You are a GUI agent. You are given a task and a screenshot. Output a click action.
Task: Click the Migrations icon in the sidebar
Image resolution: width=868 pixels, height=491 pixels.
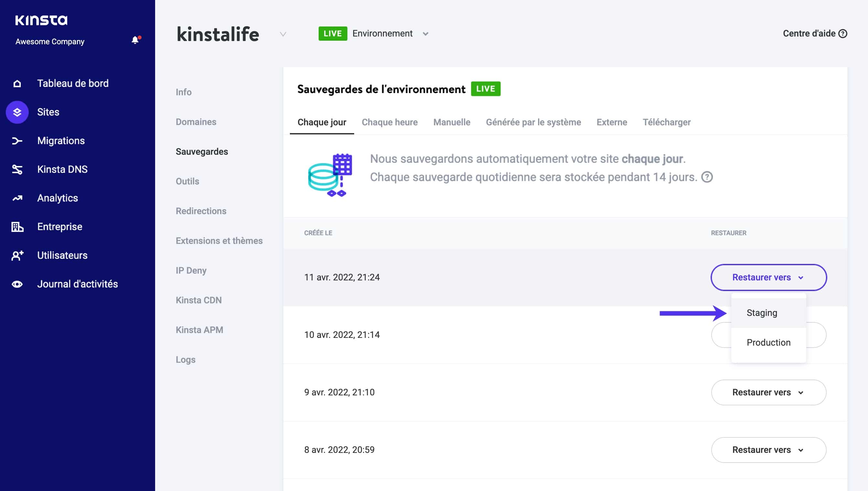coord(17,141)
